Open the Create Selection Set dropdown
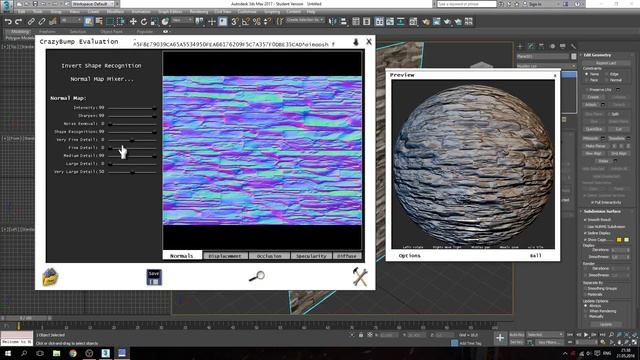 [x=304, y=20]
